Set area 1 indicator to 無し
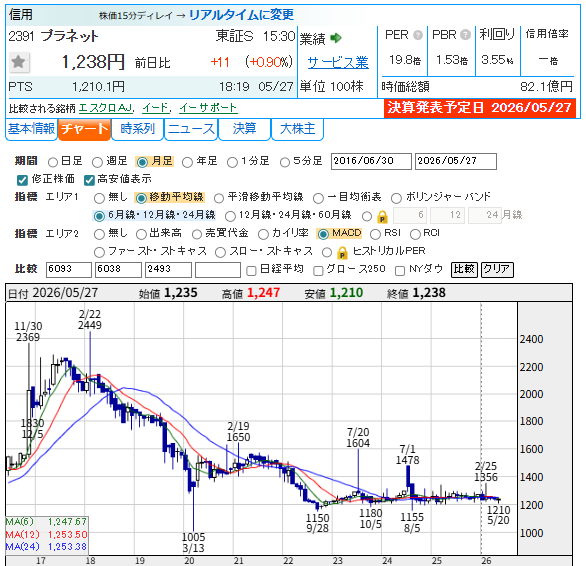586x566 pixels. pyautogui.click(x=99, y=198)
